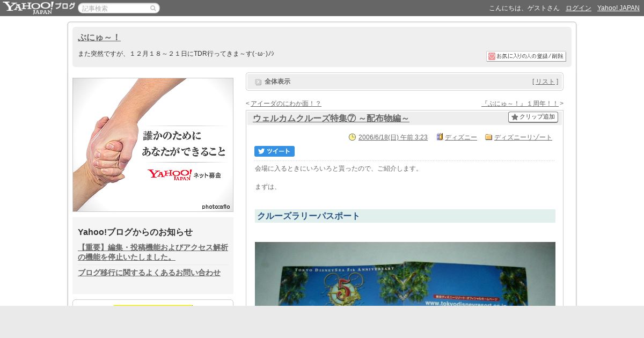Open the 2006/6/18(日) 午前 3:23 date link
The width and height of the screenshot is (644, 338).
pyautogui.click(x=393, y=137)
